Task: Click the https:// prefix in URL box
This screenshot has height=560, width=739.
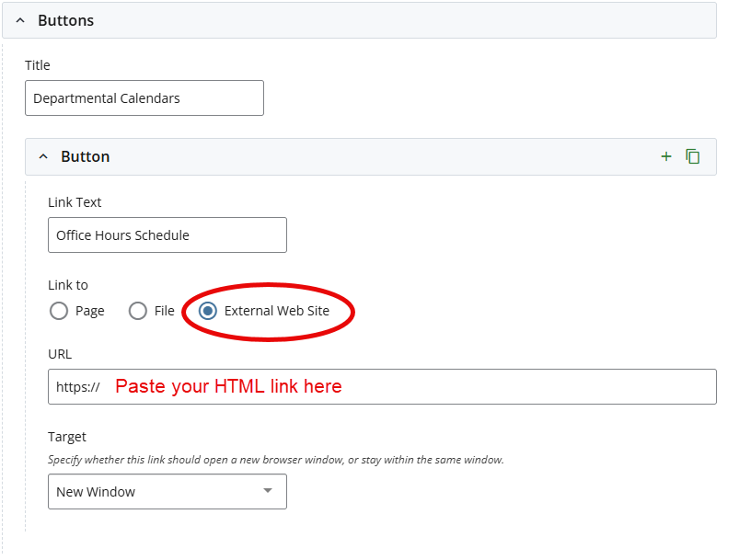Action: [x=77, y=387]
